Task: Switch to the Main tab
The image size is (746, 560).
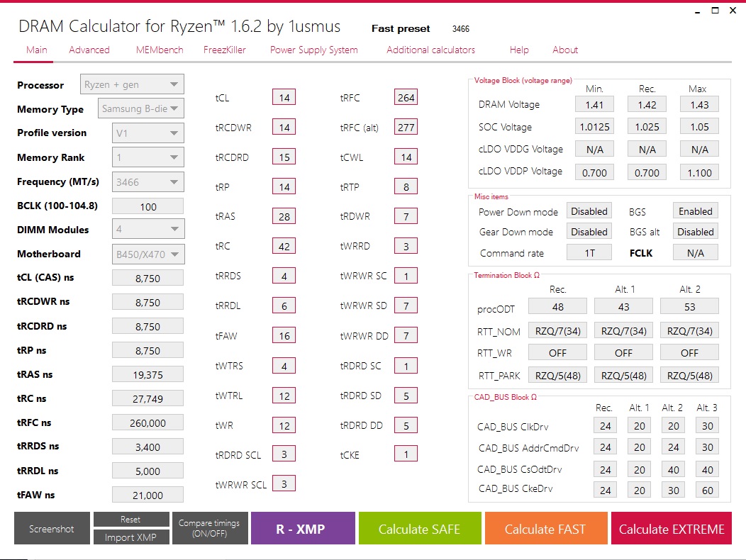Action: click(37, 50)
